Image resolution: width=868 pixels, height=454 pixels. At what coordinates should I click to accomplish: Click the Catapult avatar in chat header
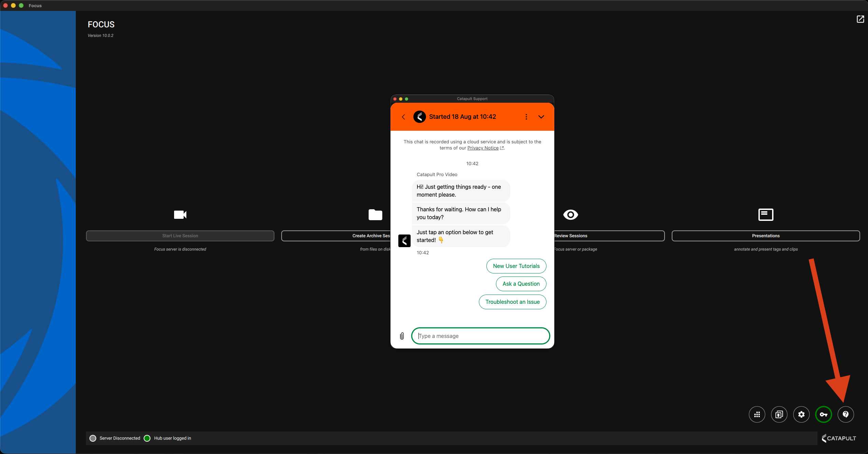419,117
